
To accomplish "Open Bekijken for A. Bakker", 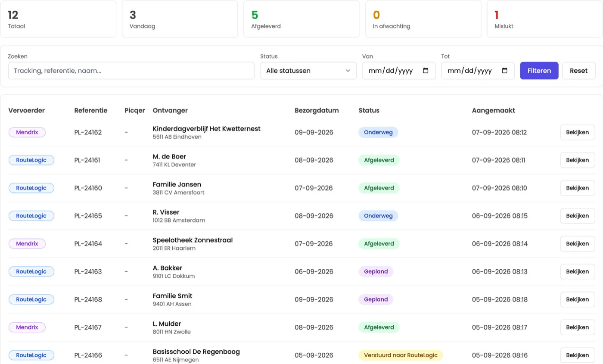I will [578, 271].
